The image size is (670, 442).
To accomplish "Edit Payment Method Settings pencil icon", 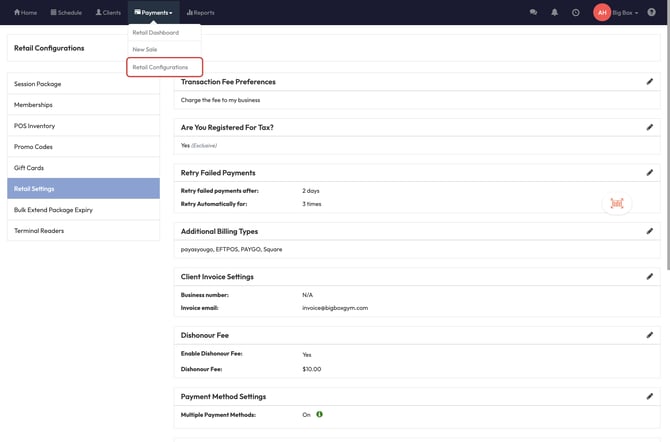I will tap(649, 397).
